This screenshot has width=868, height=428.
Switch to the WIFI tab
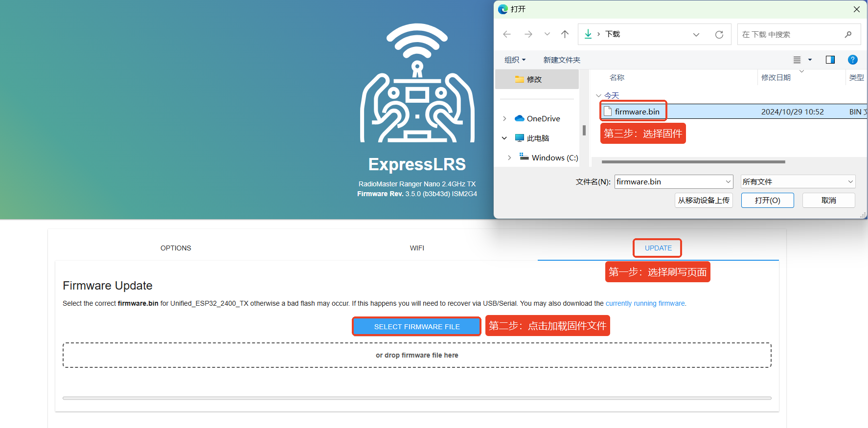417,248
